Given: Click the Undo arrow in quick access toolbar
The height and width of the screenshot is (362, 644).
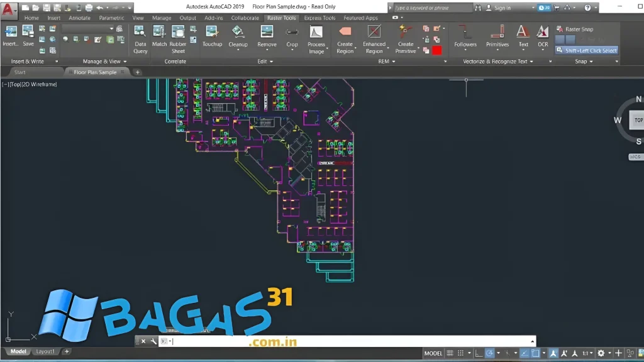Looking at the screenshot, I should (x=100, y=8).
